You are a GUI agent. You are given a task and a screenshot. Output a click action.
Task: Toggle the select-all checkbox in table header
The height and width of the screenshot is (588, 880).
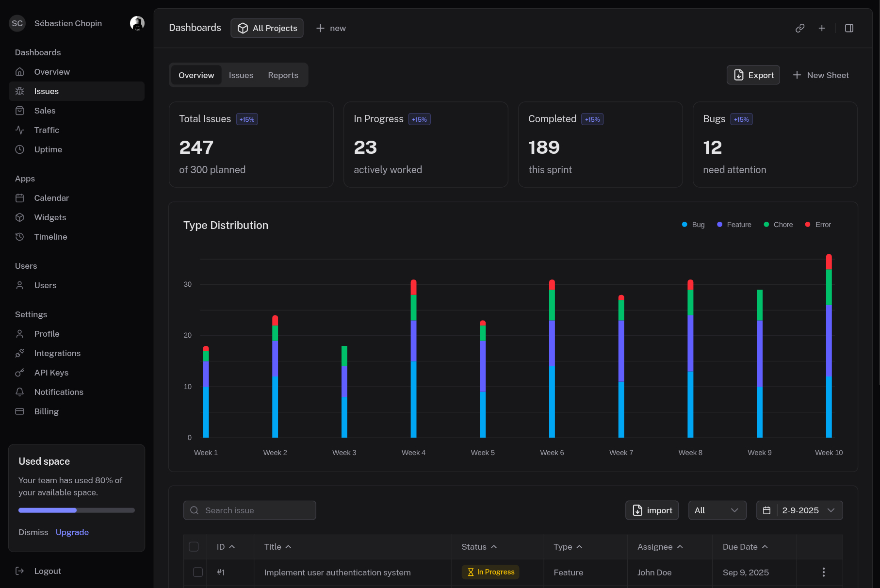pyautogui.click(x=194, y=547)
